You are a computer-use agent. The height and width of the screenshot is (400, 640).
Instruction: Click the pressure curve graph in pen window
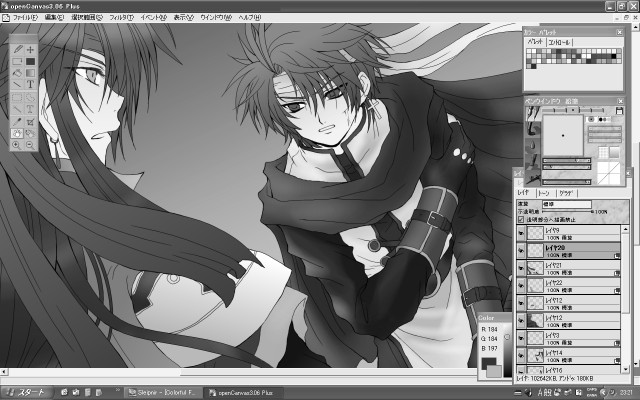(608, 173)
